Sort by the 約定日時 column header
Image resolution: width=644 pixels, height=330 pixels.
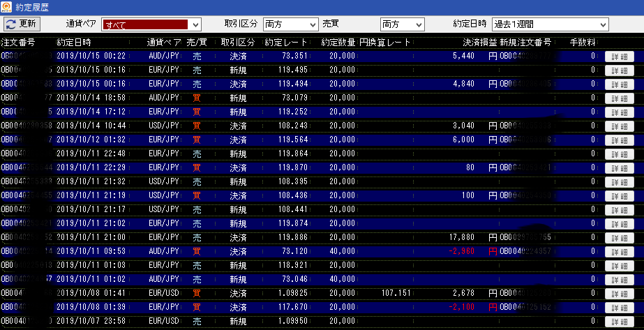point(74,43)
